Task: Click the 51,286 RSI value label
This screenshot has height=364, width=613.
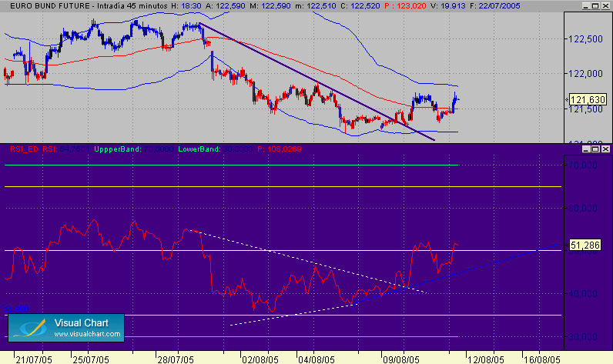Action: point(585,245)
